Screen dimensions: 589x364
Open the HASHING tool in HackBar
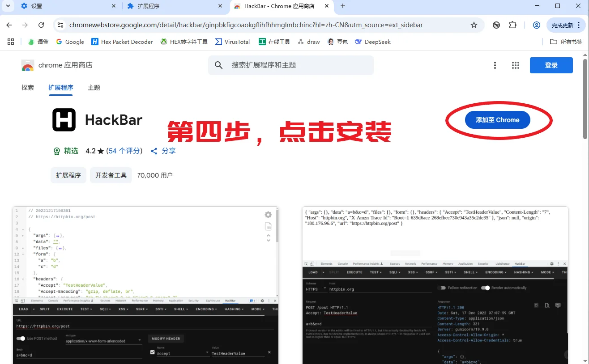[233, 309]
